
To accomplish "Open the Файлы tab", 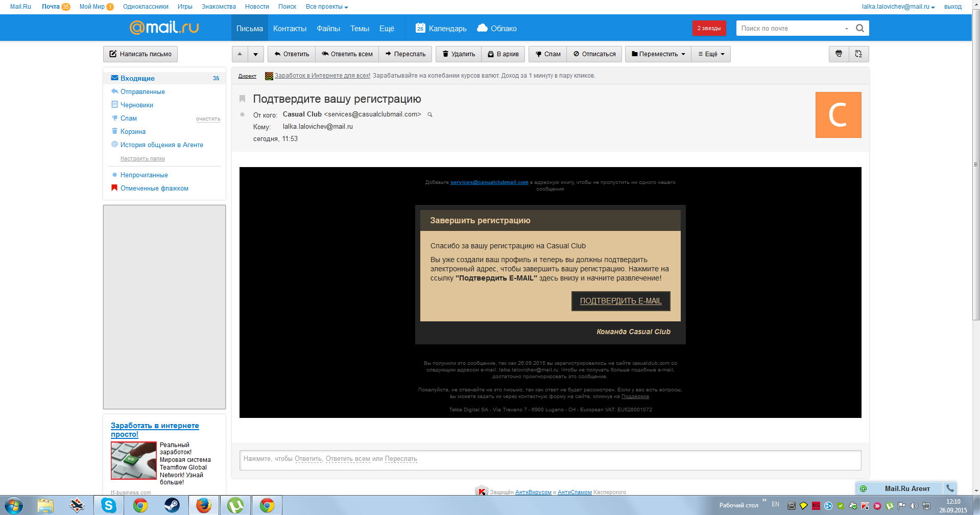I will point(328,29).
